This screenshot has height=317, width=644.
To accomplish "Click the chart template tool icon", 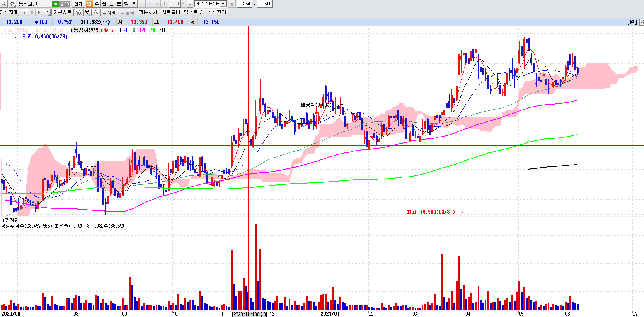I will click(79, 12).
